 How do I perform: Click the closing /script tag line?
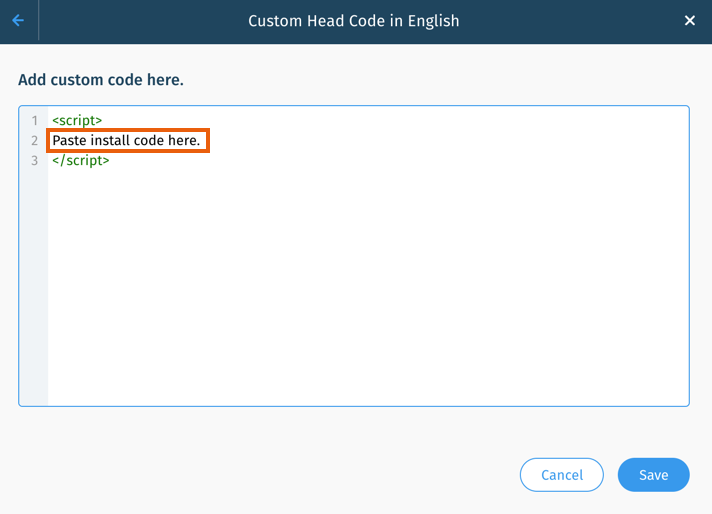point(81,160)
